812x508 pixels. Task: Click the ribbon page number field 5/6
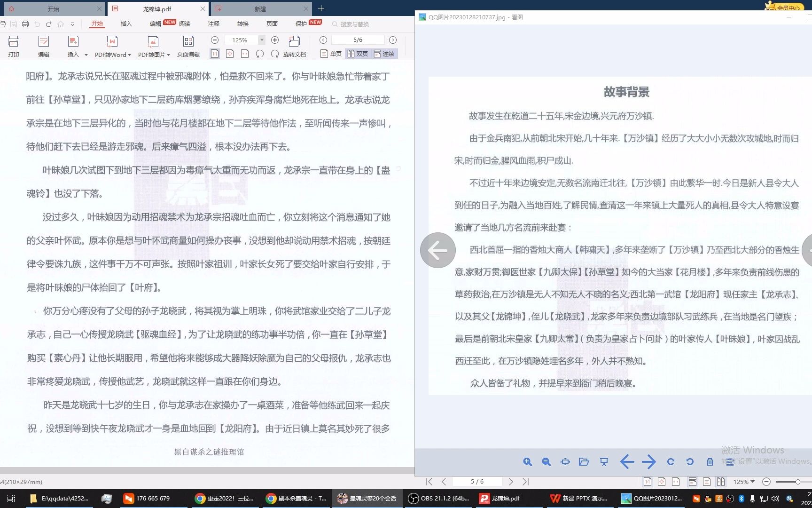(358, 40)
